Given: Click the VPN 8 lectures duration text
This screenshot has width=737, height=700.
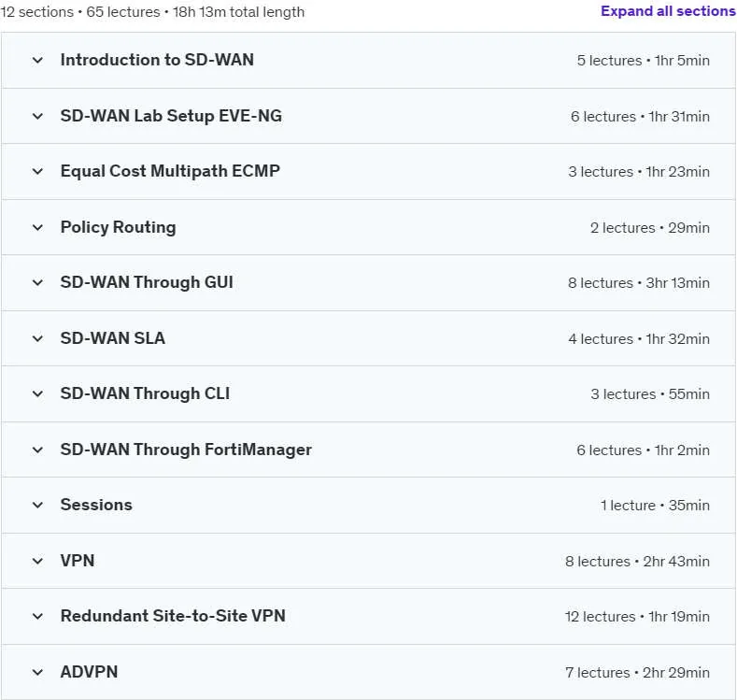Looking at the screenshot, I should (637, 562).
